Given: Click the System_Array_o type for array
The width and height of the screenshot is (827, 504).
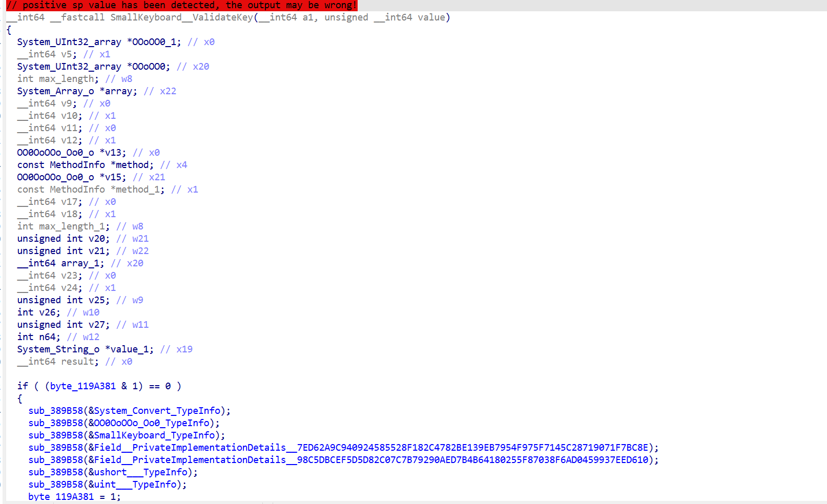Looking at the screenshot, I should click(x=55, y=91).
